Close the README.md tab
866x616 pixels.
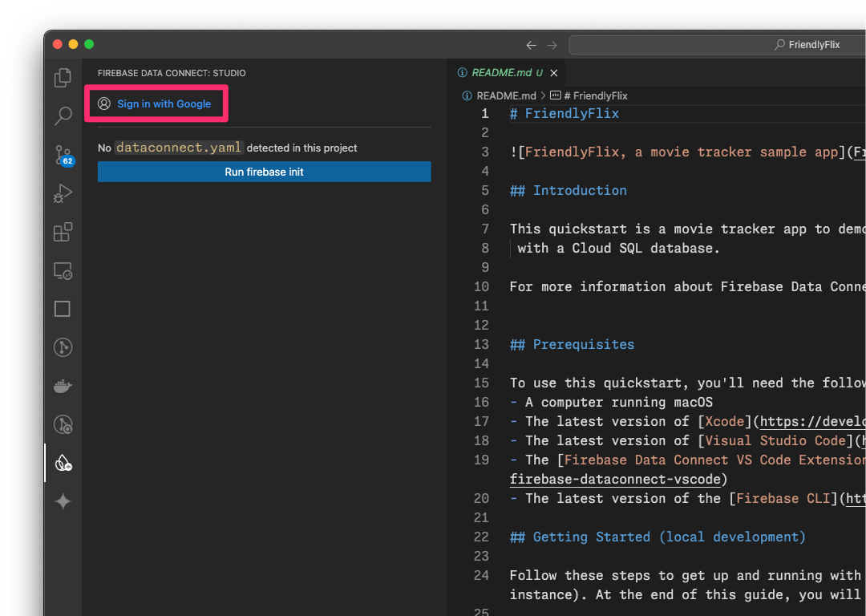(x=555, y=73)
